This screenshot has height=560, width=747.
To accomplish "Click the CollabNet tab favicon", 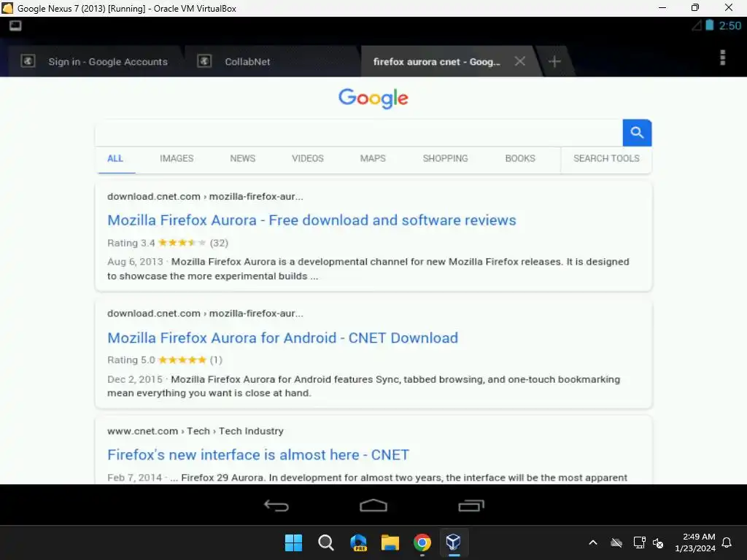I will (x=204, y=61).
